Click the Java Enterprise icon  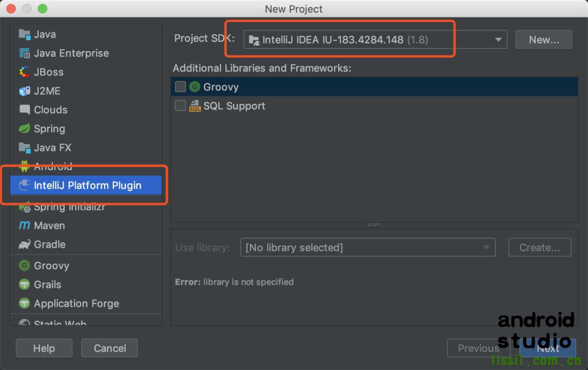(24, 53)
